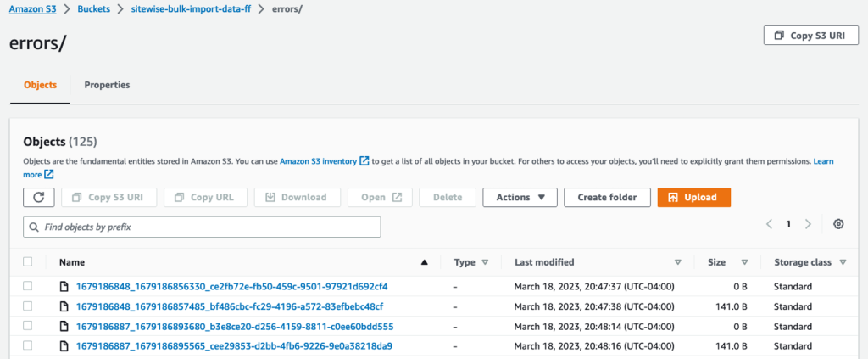Toggle the select-all objects checkbox
The height and width of the screenshot is (359, 868).
tap(28, 261)
